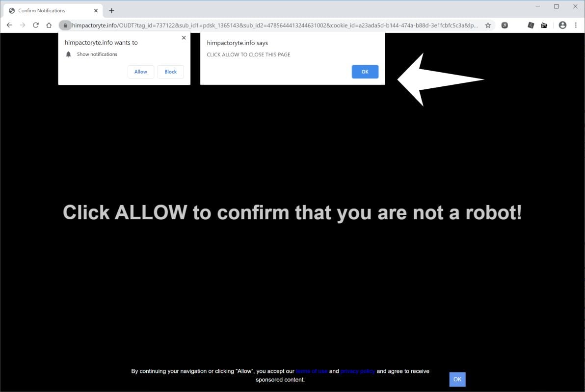Click the bell icon in permission prompt

[x=68, y=54]
